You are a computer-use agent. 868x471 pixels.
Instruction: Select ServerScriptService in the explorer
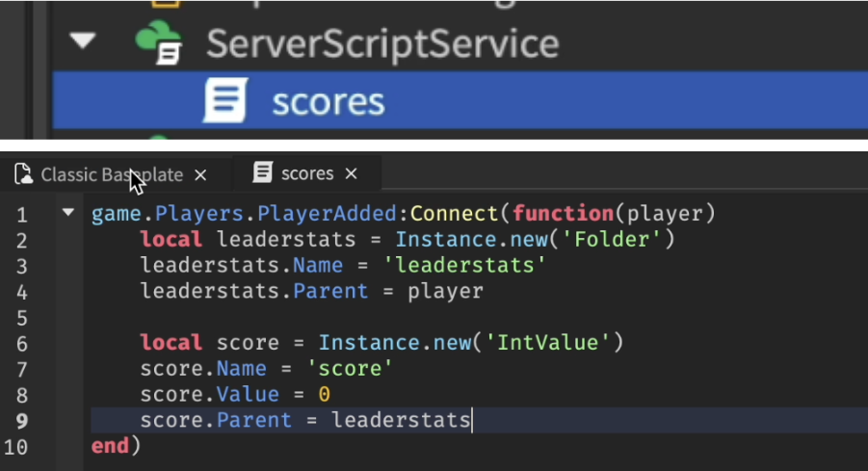pos(382,44)
